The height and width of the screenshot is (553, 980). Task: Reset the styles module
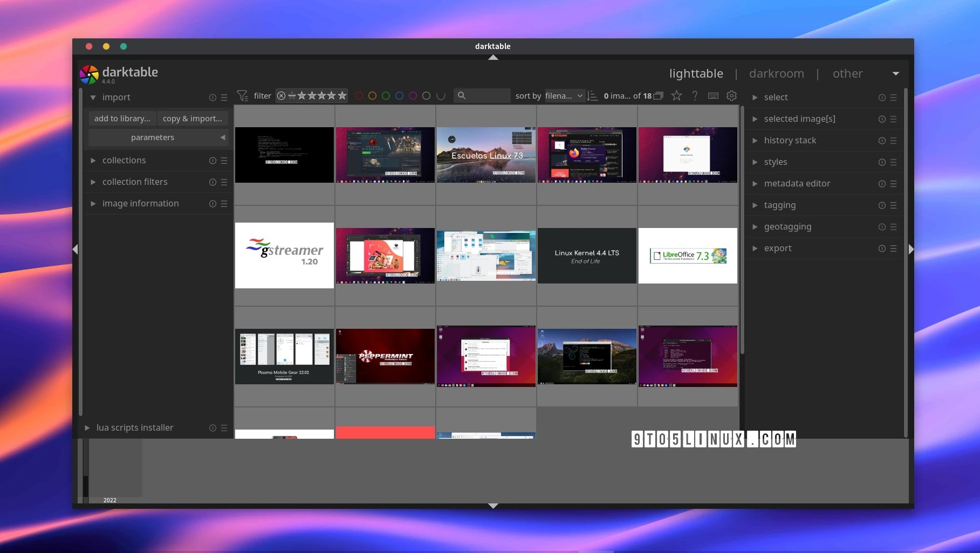882,162
